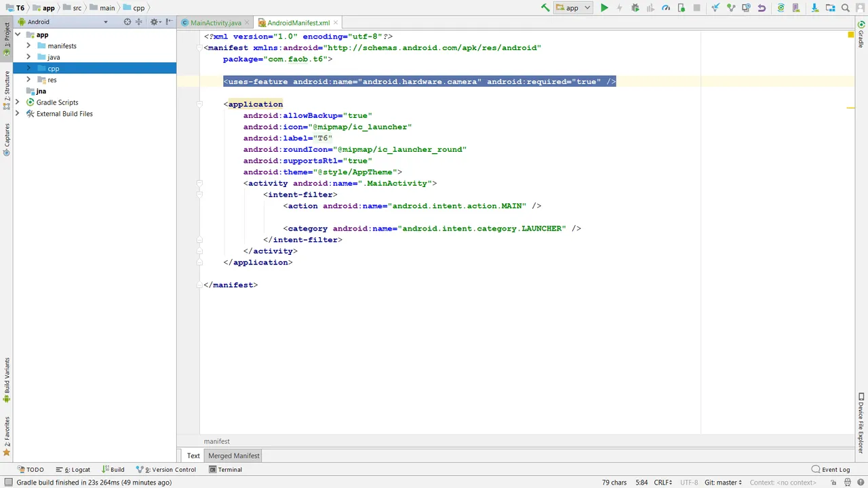Select the AndroidManifest.xml editor tab
Screen dimensions: 868x488
tap(298, 23)
